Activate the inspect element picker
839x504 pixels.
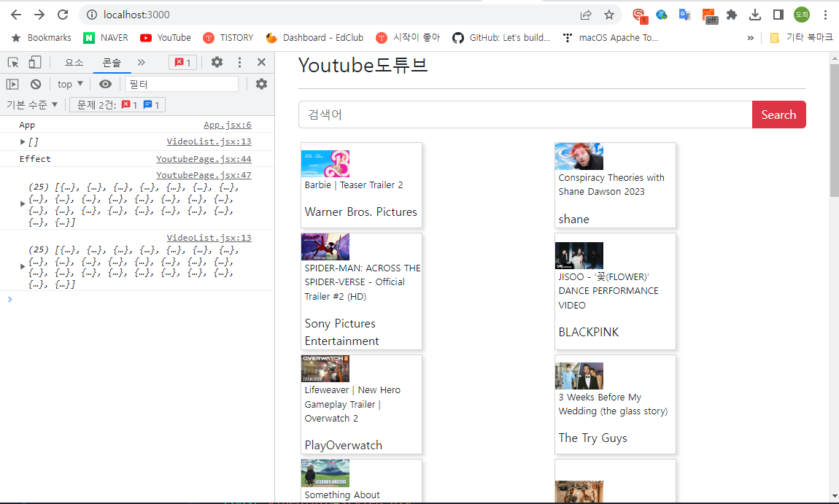tap(13, 63)
